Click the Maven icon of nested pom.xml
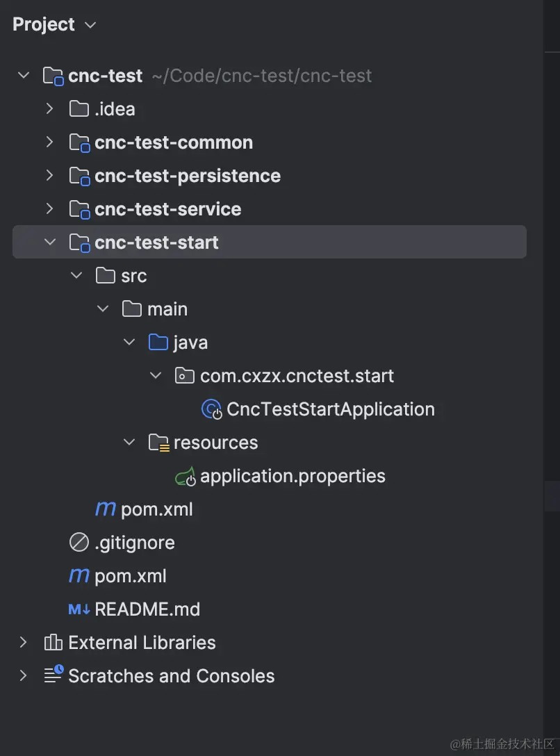560x756 pixels. [106, 509]
